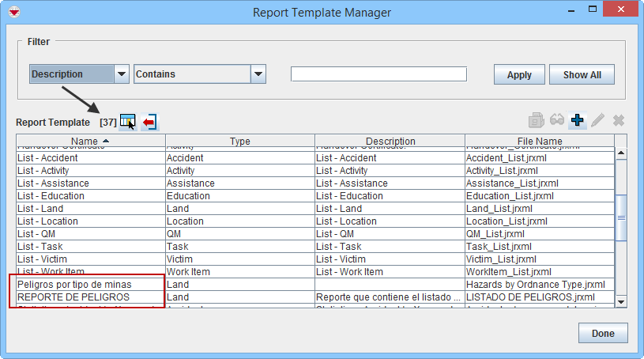Click the glasses view template icon
Screen dimensions: 644x359
[557, 120]
